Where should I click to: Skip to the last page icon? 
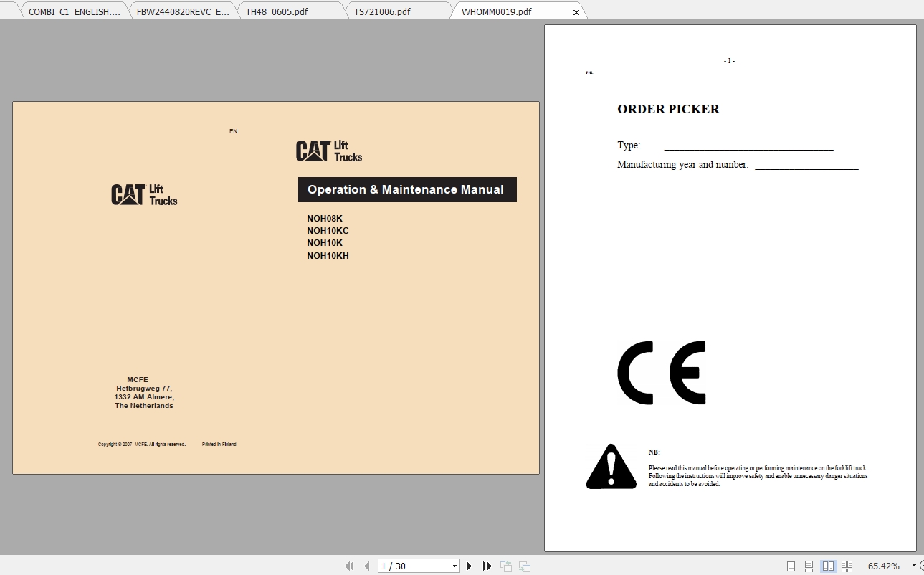pos(487,566)
